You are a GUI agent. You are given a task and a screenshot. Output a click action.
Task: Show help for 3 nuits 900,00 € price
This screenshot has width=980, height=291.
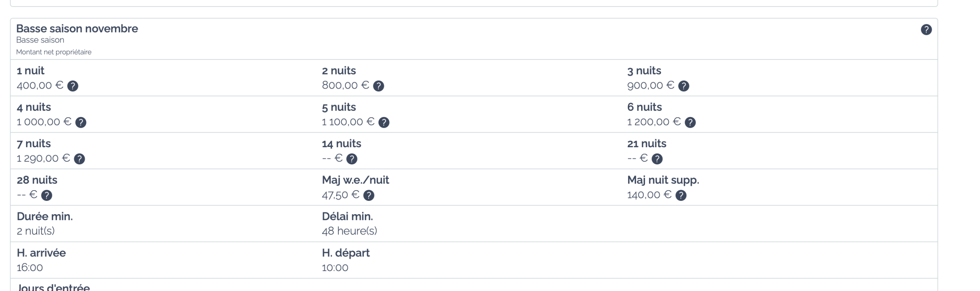[684, 86]
